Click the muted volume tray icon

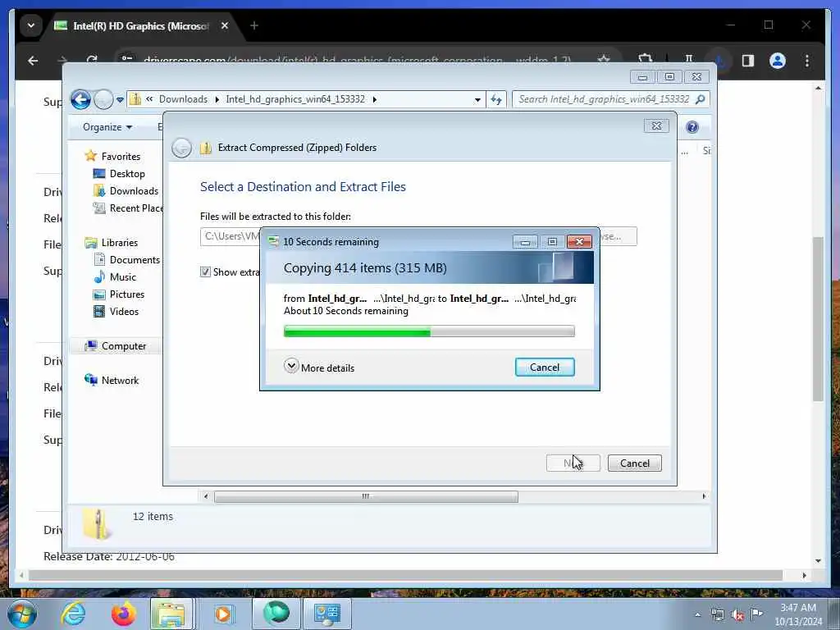[737, 615]
